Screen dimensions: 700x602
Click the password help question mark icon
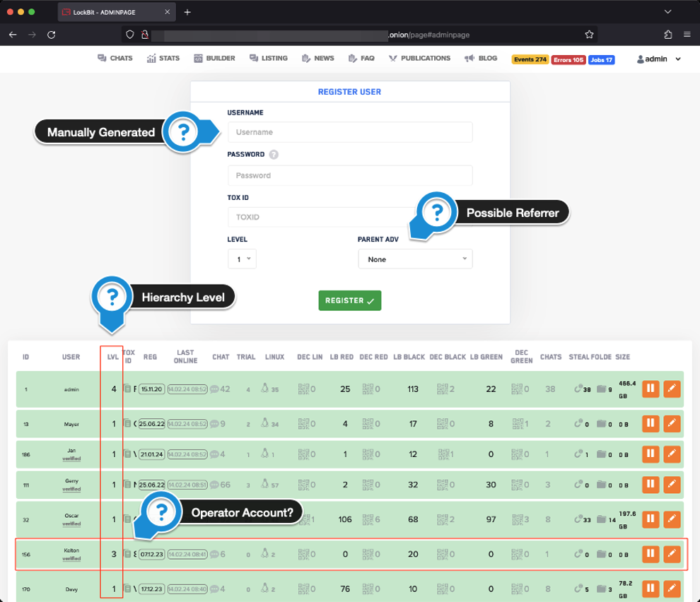[x=274, y=155]
